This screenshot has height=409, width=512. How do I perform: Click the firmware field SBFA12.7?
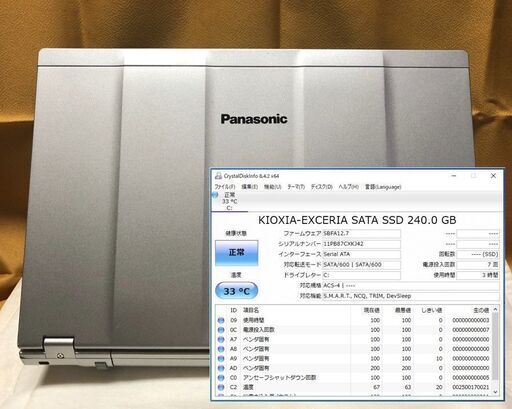coord(361,233)
